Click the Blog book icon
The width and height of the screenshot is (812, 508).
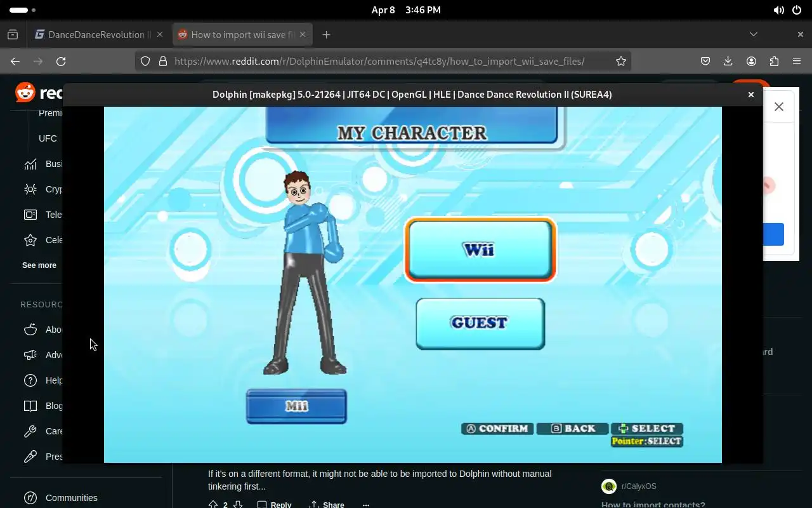(x=30, y=406)
